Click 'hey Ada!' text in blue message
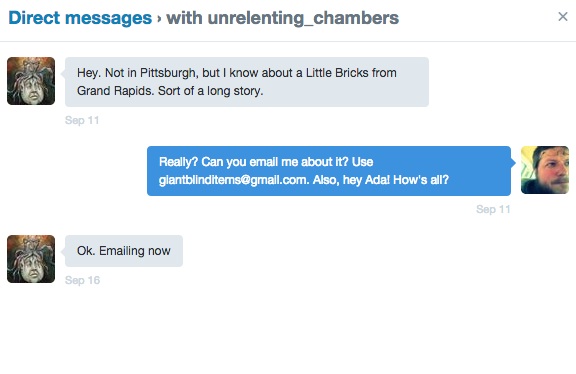The image size is (576, 374). point(366,180)
